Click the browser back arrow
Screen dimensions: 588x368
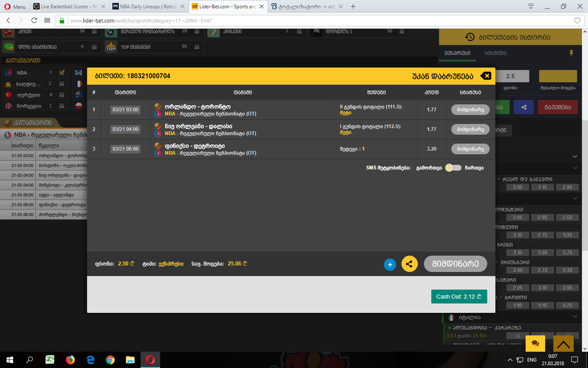(x=8, y=20)
